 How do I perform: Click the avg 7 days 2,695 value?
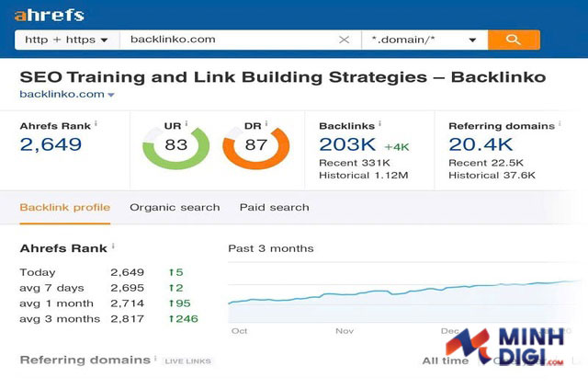[x=127, y=288]
